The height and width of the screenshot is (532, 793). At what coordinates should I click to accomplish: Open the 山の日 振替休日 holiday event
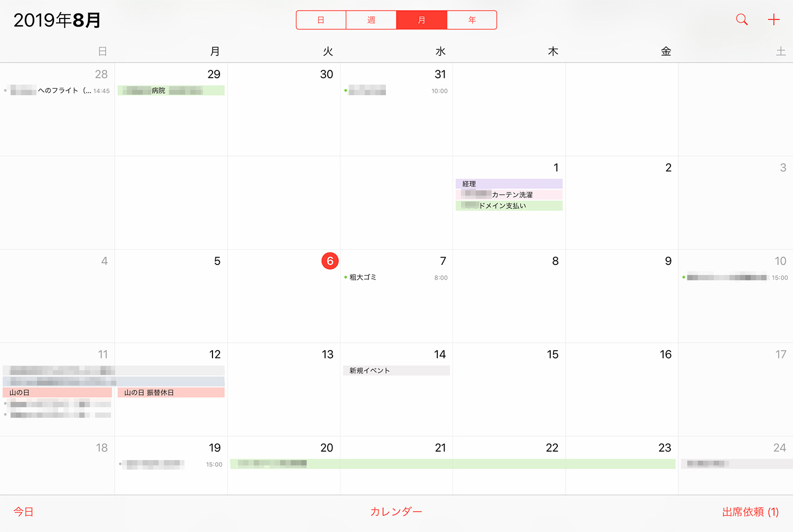point(171,392)
